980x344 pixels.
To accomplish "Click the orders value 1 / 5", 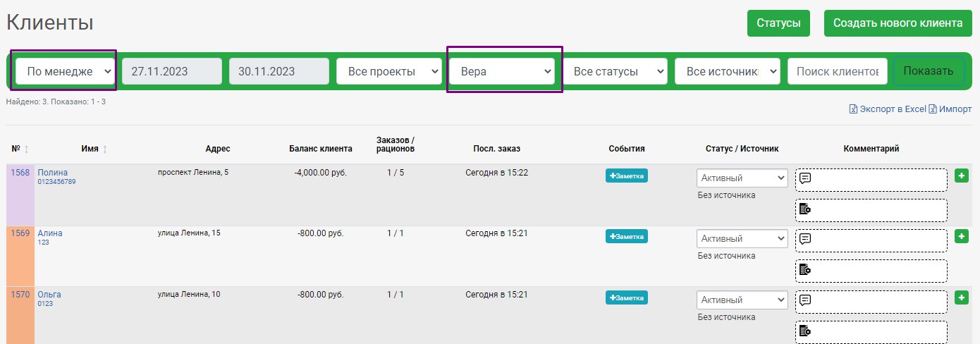I will pyautogui.click(x=396, y=173).
